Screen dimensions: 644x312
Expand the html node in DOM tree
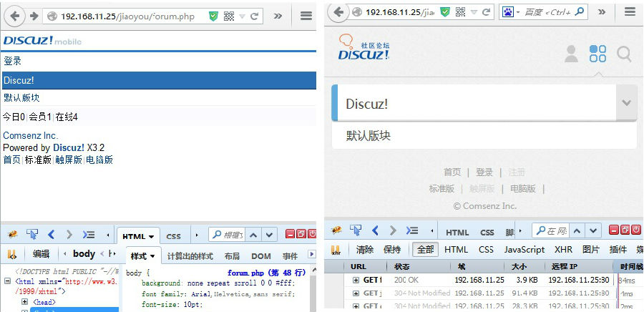coord(7,282)
